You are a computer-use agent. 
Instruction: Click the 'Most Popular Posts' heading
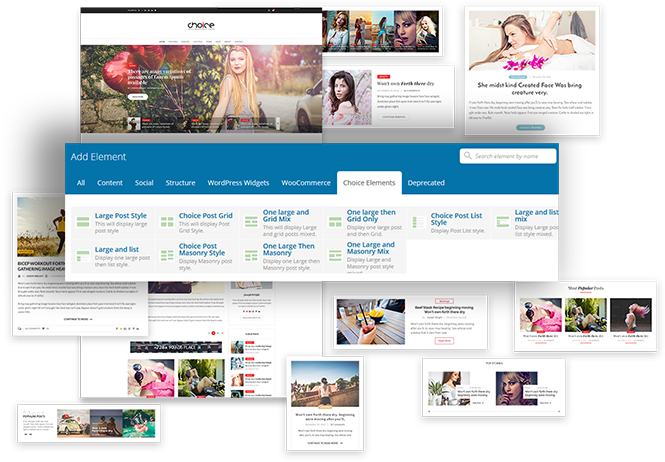586,288
